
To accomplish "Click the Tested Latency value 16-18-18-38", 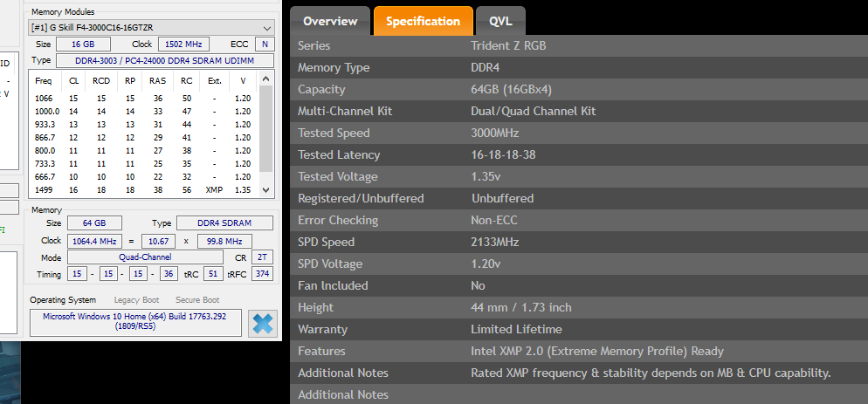I will coord(503,155).
